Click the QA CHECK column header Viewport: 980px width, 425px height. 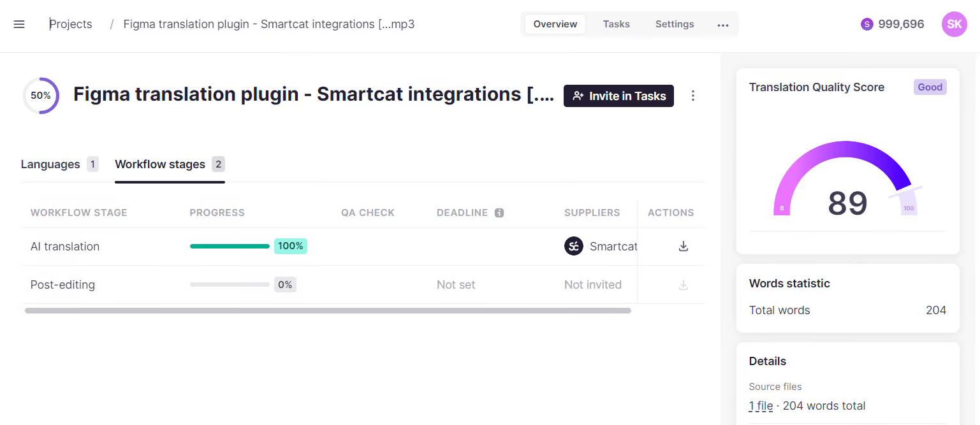(368, 213)
